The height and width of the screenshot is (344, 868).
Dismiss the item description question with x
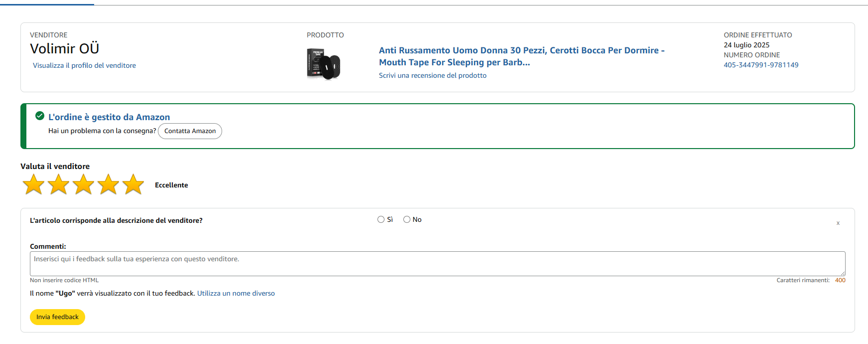tap(838, 223)
